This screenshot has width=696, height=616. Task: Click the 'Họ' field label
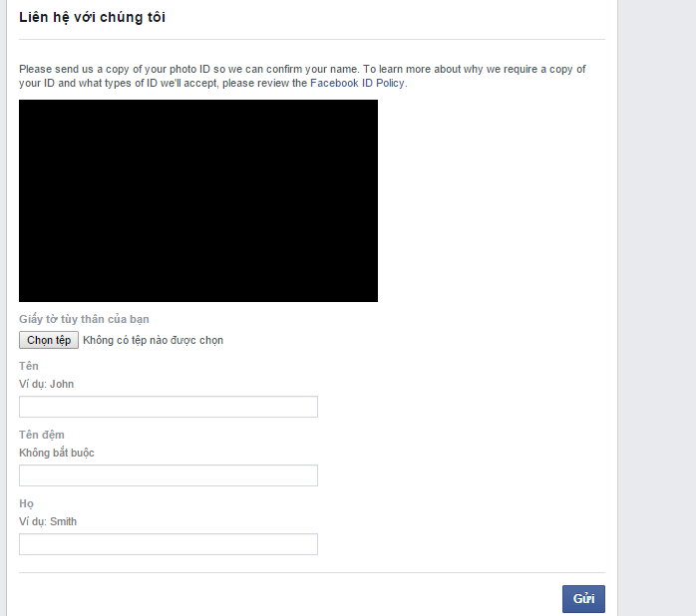(26, 503)
